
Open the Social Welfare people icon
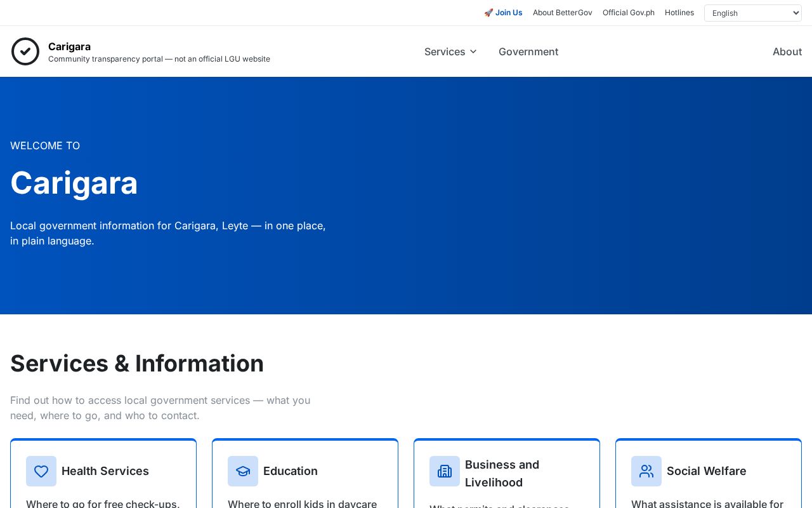[646, 471]
